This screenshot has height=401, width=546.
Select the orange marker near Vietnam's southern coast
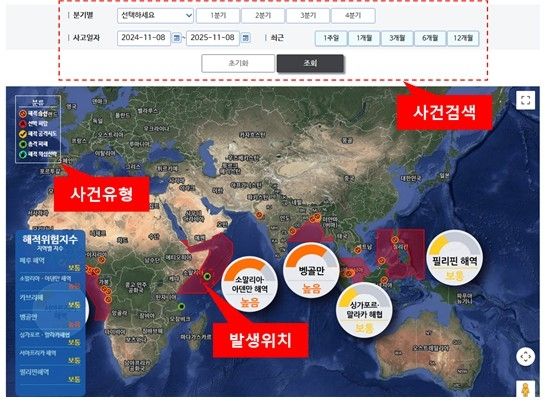(358, 250)
